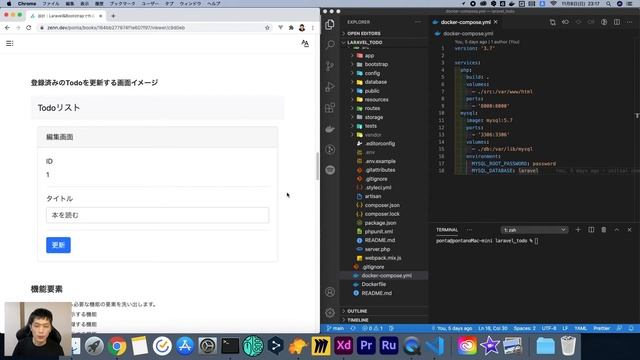Click Zenn page vertical scrollbar
Viewport: 640px width, 360px height.
point(318,166)
